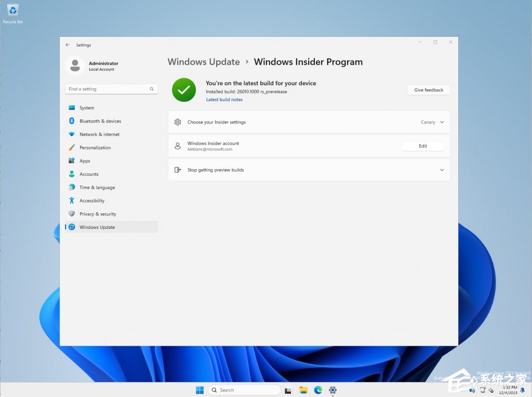
Task: Go to Bluetooth & devices
Action: tap(100, 121)
